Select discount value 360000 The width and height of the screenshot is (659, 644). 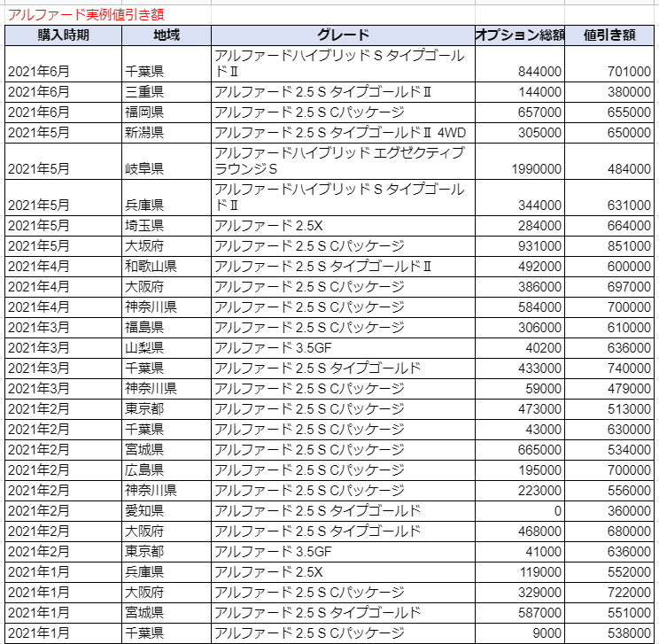pos(609,511)
